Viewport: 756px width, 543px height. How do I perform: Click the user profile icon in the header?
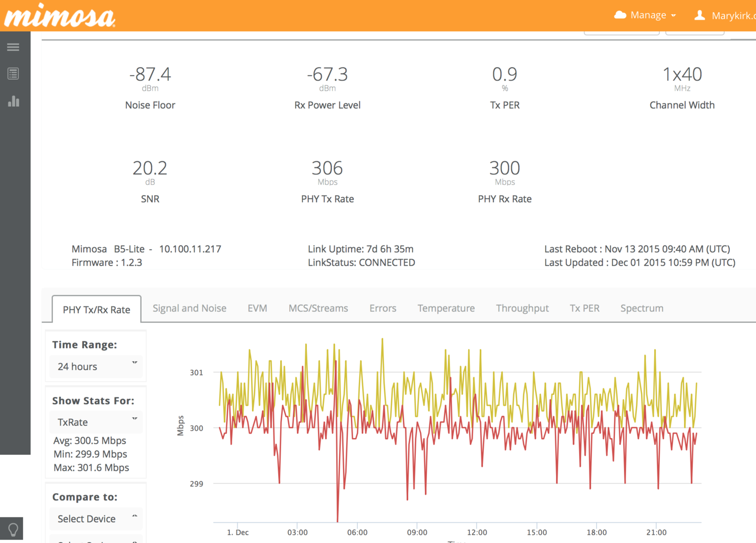(700, 15)
